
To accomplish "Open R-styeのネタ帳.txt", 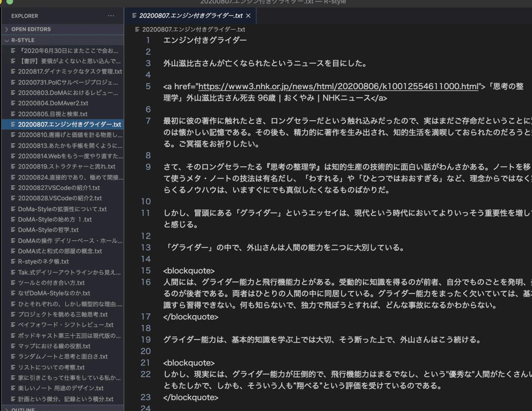I will [x=63, y=261].
